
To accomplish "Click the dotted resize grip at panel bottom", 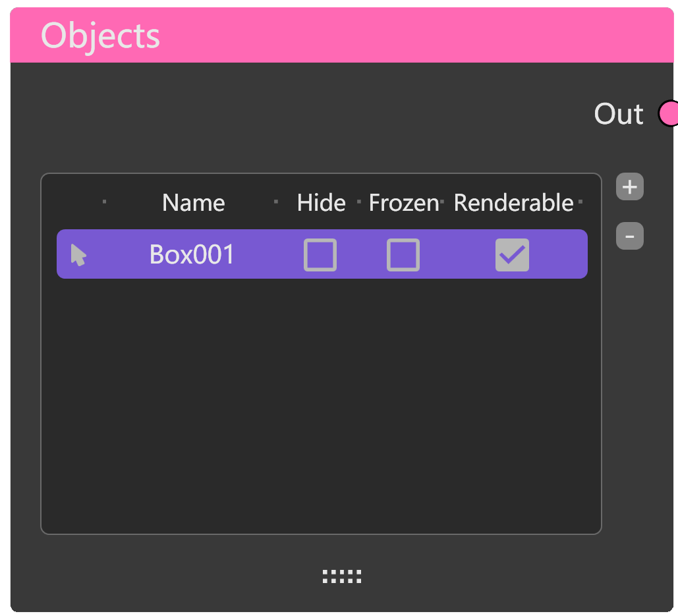I will [x=342, y=576].
